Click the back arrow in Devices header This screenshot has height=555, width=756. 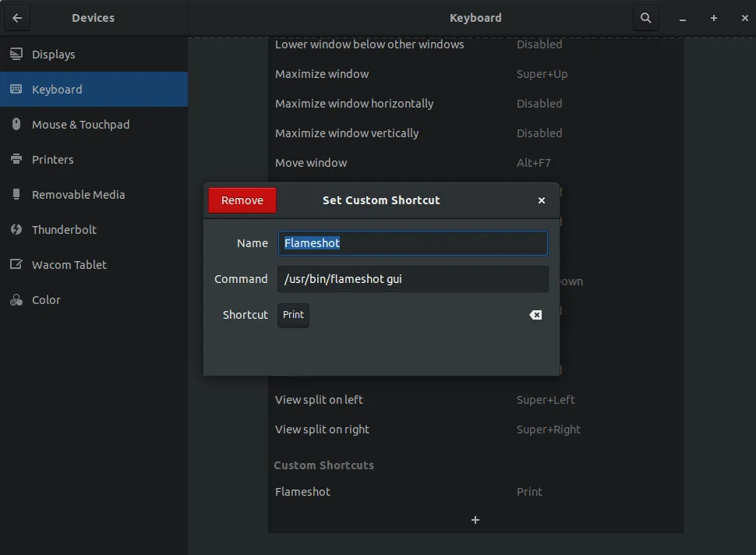click(x=17, y=18)
